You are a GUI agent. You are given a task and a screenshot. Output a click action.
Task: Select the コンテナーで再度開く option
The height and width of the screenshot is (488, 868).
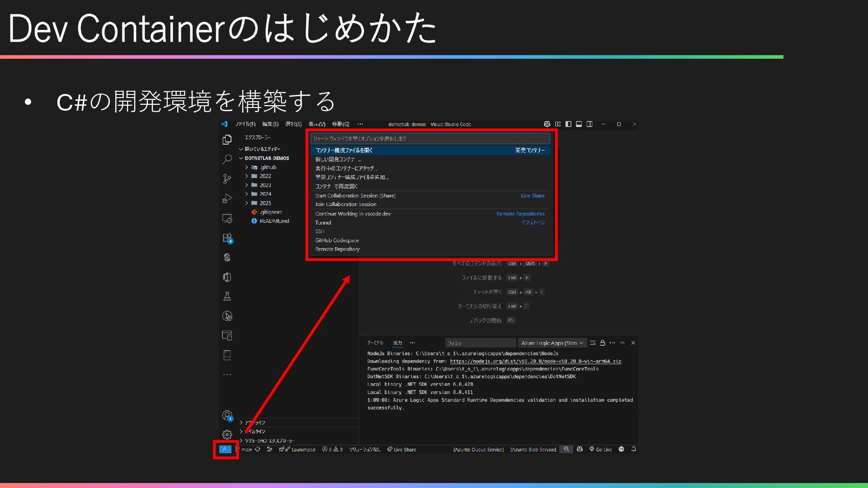430,186
